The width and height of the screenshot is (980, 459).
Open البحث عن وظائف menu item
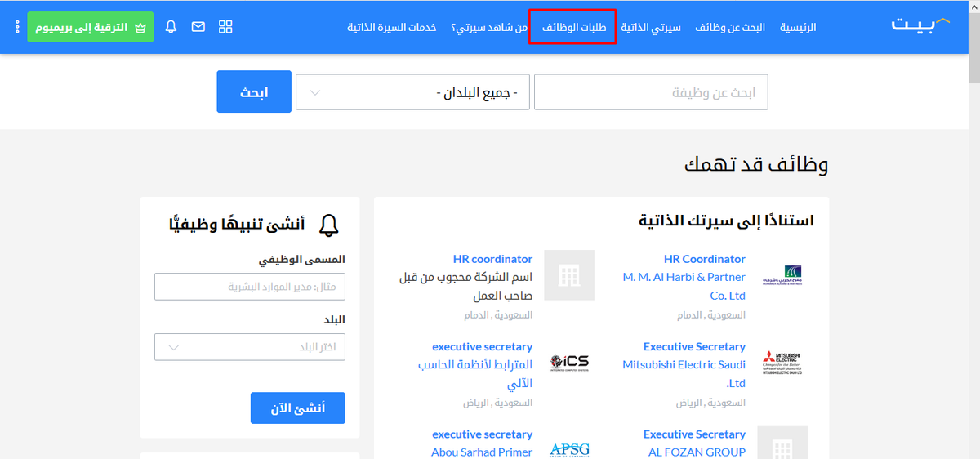[x=730, y=27]
